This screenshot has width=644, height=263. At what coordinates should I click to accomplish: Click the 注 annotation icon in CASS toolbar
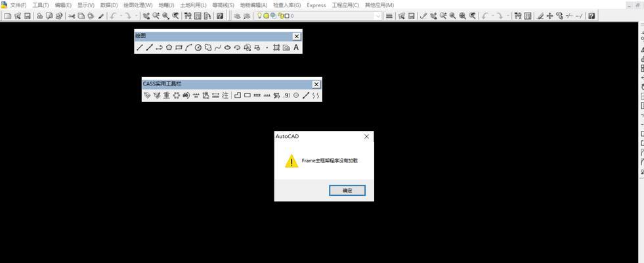(x=225, y=95)
